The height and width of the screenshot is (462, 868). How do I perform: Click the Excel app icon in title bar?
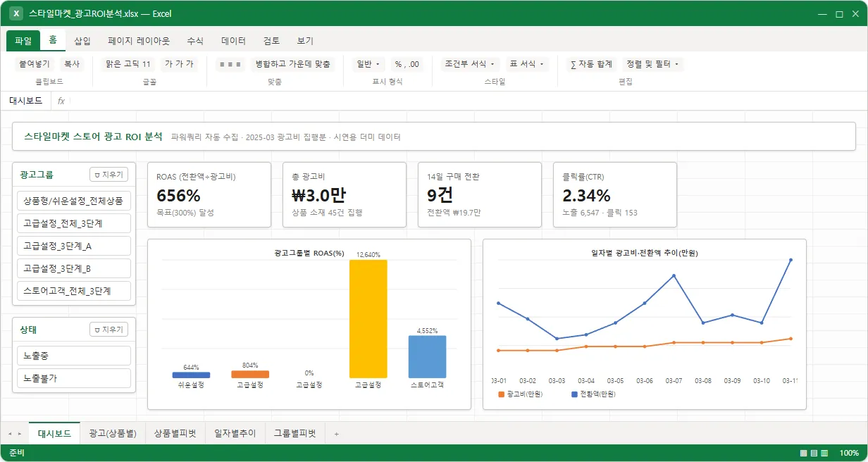(x=16, y=13)
